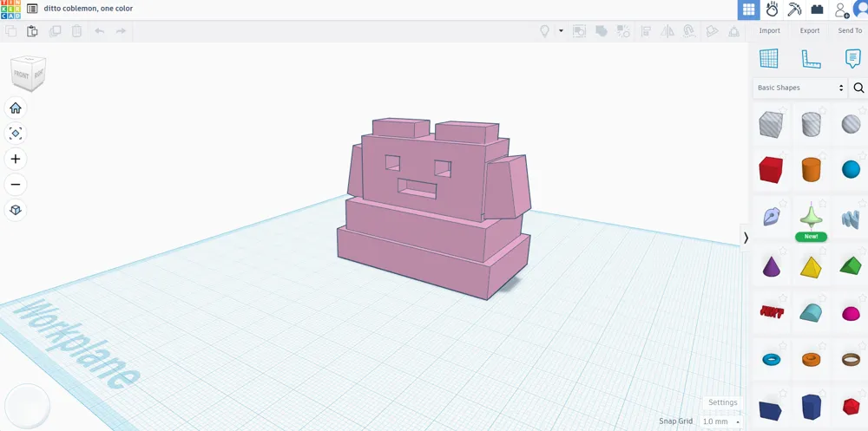Click the Home view button

(16, 108)
